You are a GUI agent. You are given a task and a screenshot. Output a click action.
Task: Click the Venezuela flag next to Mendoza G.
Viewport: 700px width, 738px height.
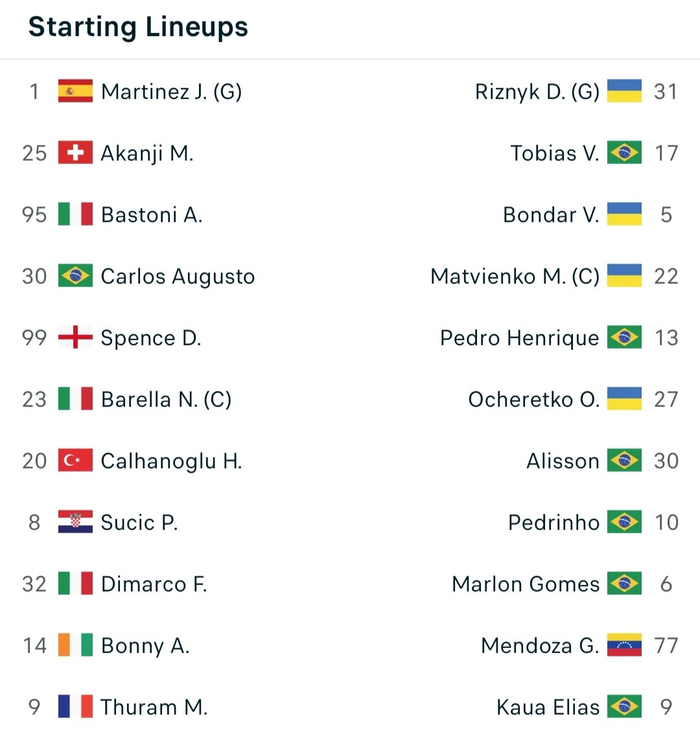click(x=624, y=645)
